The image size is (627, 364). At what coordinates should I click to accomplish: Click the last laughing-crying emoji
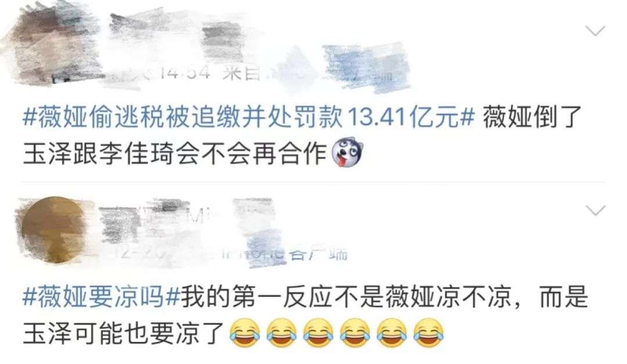428,333
